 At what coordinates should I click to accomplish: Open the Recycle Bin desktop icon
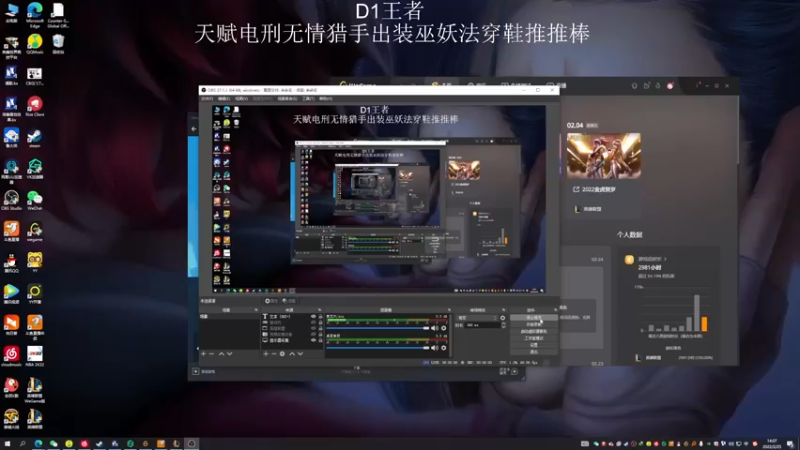pos(58,44)
